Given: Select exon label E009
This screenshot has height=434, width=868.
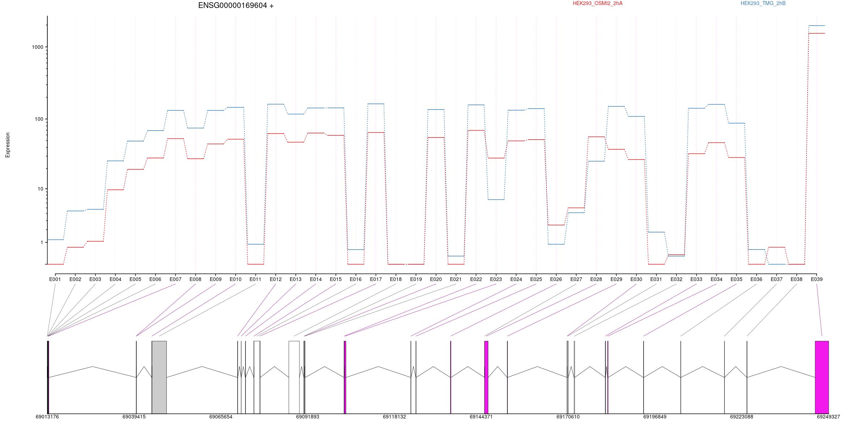Looking at the screenshot, I should (216, 279).
